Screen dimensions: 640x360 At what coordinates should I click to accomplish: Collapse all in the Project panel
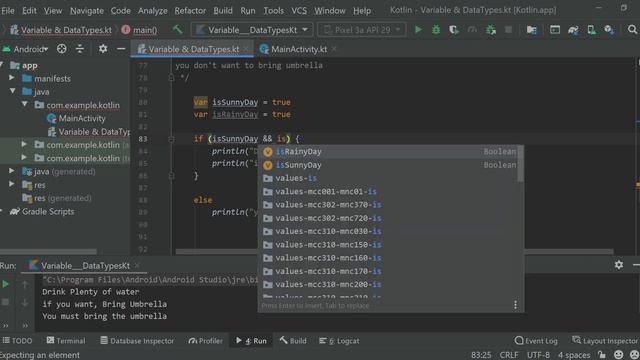[80, 49]
